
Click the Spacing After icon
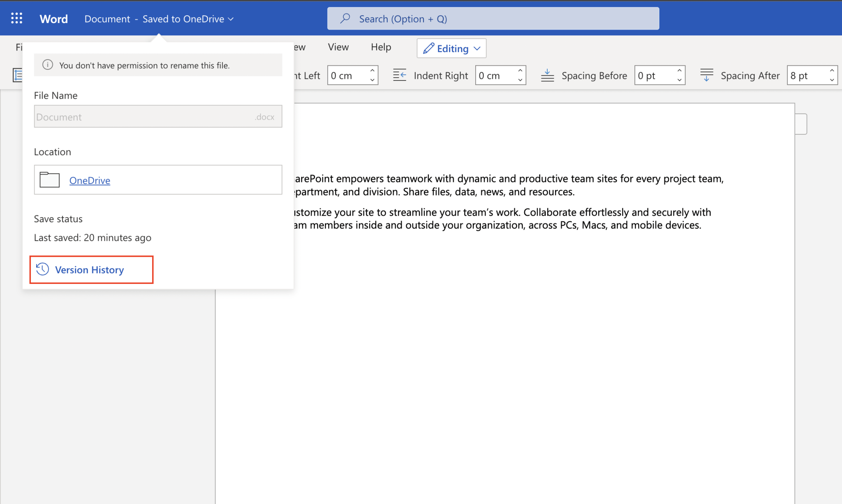pos(706,75)
